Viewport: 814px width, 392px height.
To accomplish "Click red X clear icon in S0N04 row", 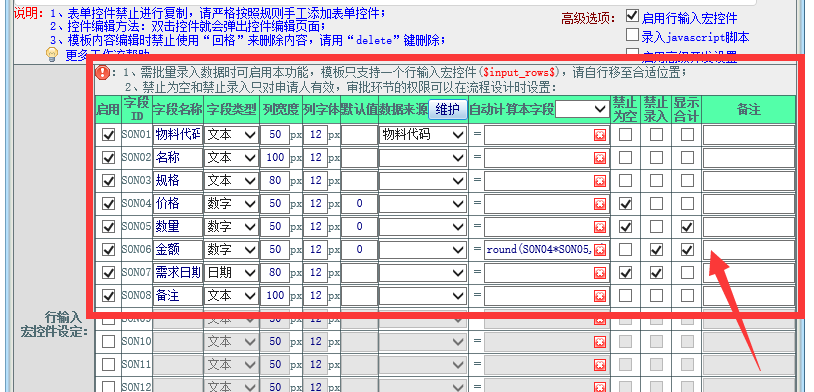I will pyautogui.click(x=600, y=204).
